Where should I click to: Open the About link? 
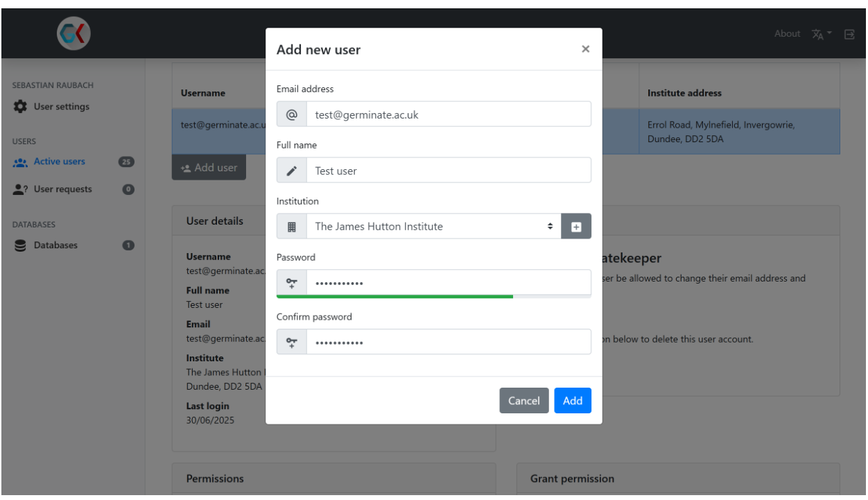click(x=787, y=33)
